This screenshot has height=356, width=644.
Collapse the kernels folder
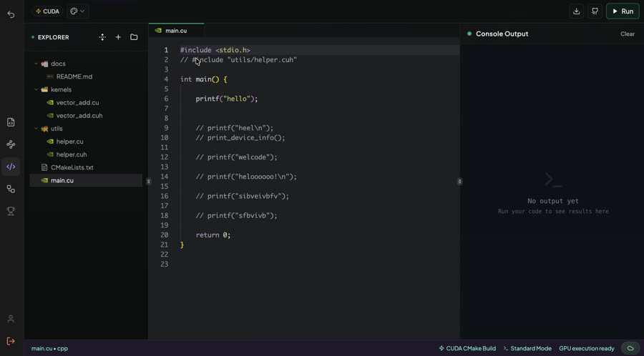coord(36,89)
